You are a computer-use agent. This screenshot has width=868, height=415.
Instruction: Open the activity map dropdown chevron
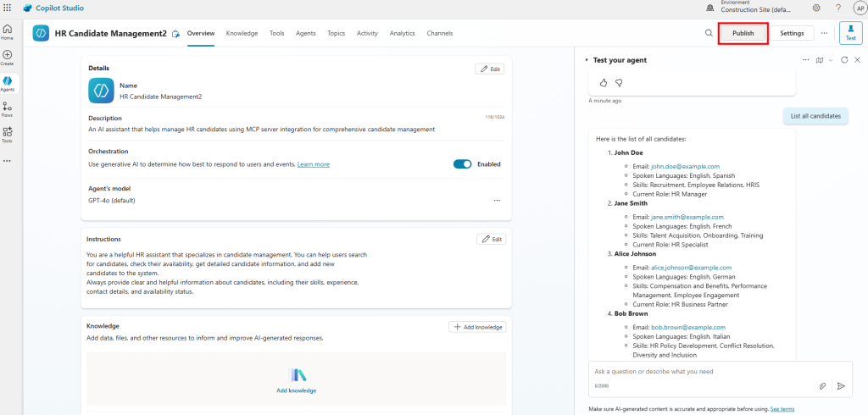[x=831, y=60]
